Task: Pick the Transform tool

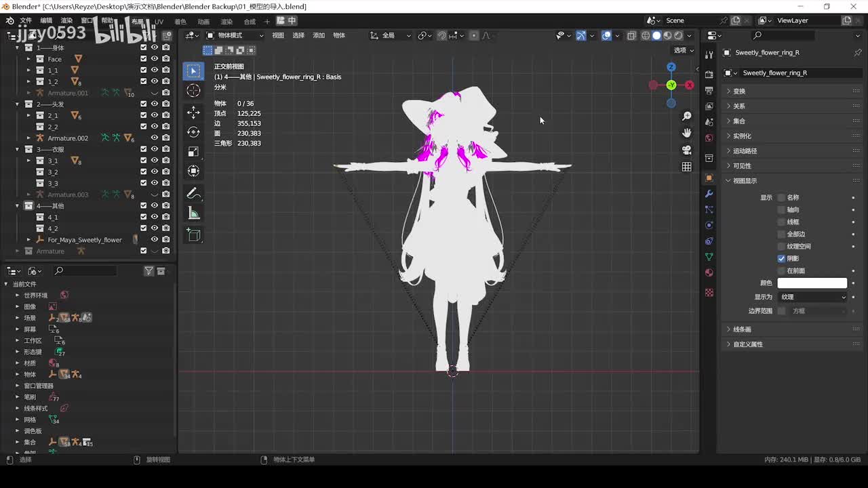Action: (x=193, y=171)
